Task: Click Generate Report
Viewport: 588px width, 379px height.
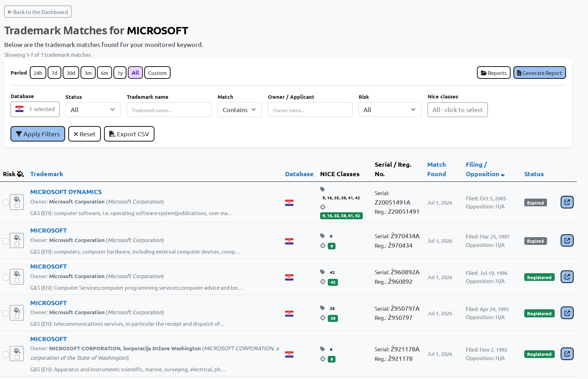Action: [539, 73]
